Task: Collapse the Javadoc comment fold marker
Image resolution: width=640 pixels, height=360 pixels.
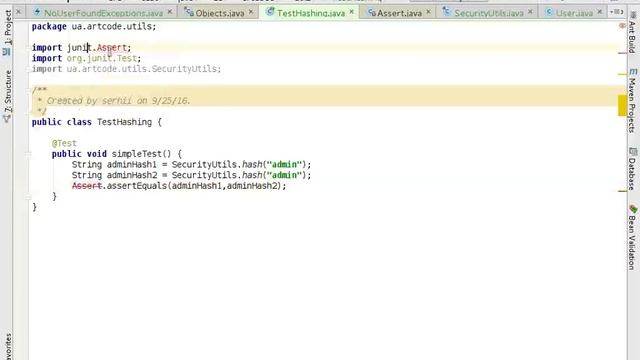Action: click(29, 90)
